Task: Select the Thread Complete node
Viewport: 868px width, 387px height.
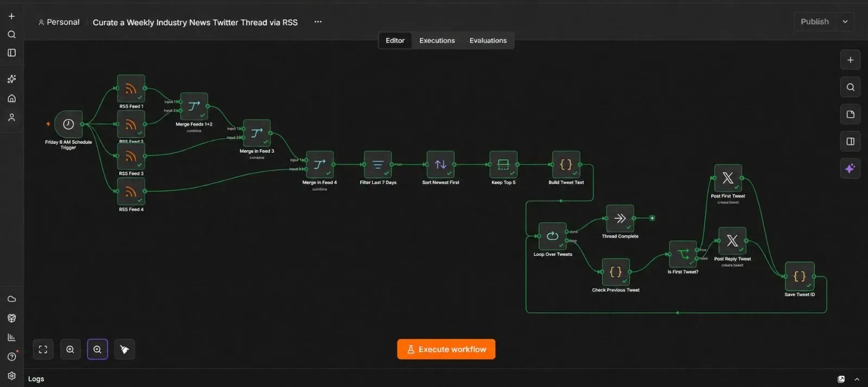Action: pos(620,218)
